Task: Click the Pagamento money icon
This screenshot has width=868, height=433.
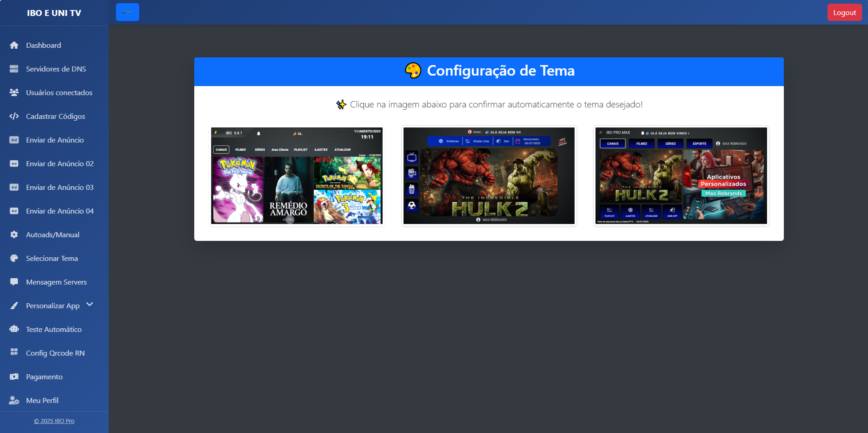Action: tap(14, 377)
